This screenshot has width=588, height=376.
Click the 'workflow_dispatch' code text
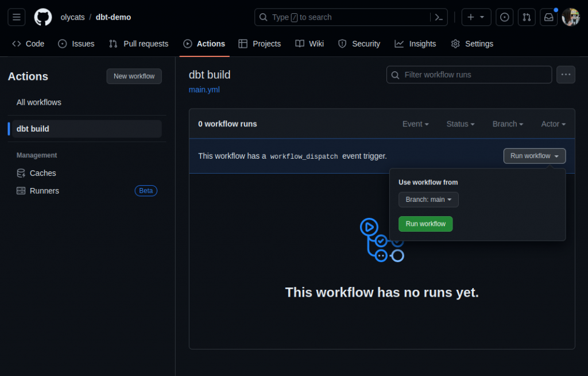[x=304, y=156]
